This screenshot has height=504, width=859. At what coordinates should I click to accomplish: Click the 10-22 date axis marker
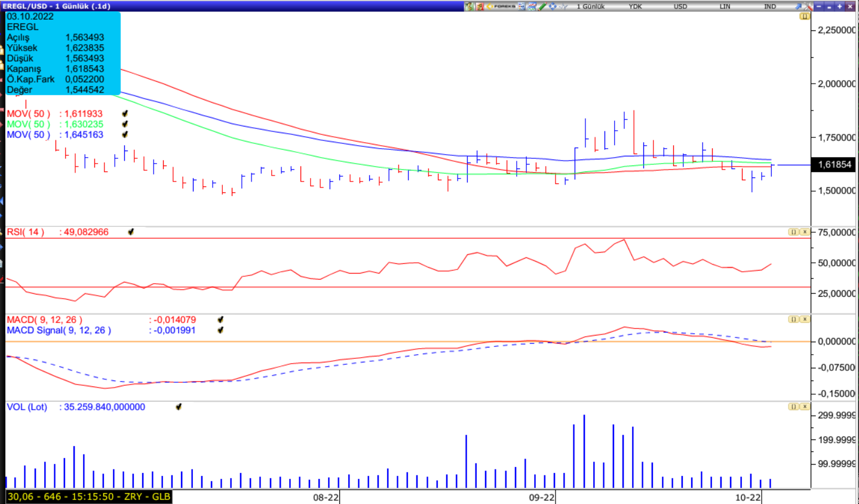coord(748,497)
